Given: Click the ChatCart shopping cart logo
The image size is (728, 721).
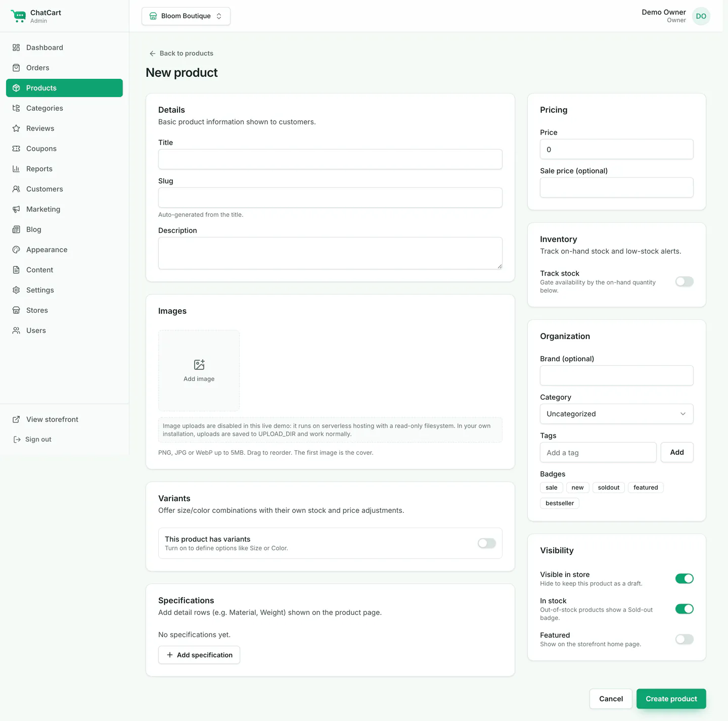Looking at the screenshot, I should tap(18, 16).
